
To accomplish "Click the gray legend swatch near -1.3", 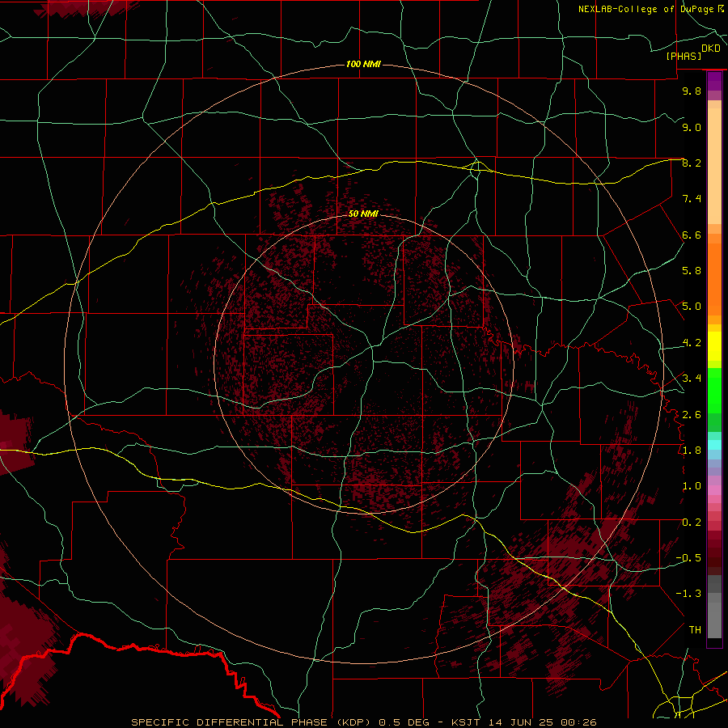I will click(714, 597).
